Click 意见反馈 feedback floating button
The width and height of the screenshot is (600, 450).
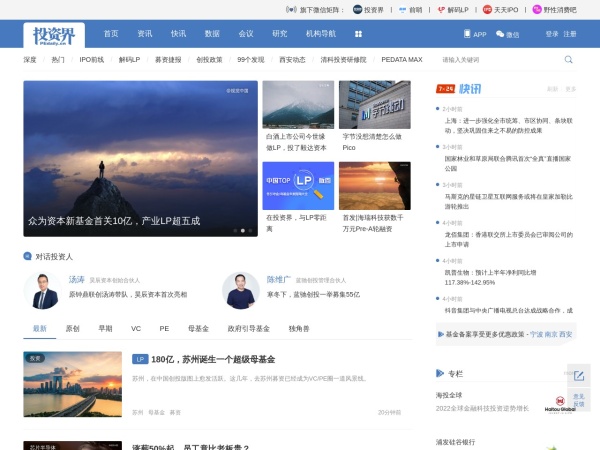pos(578,400)
